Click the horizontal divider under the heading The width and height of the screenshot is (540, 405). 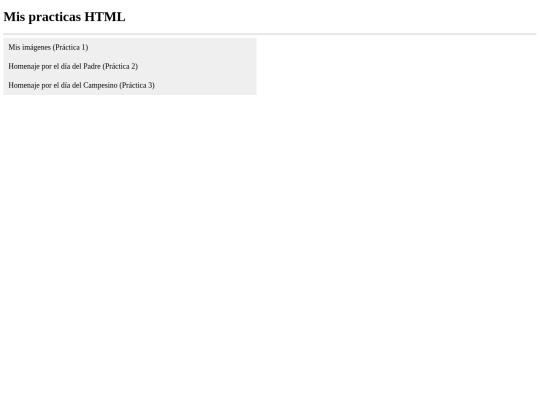(270, 34)
